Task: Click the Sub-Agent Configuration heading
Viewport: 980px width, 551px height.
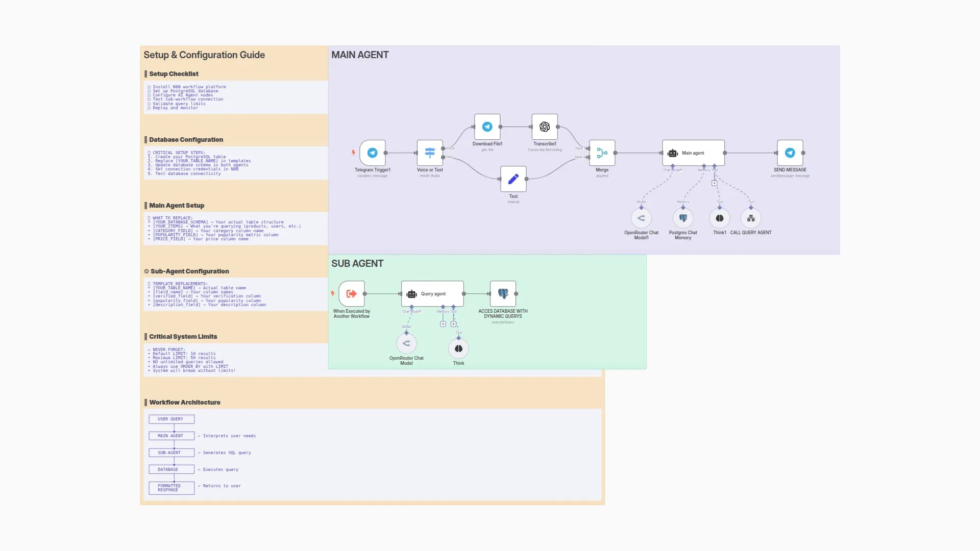Action: pyautogui.click(x=186, y=271)
